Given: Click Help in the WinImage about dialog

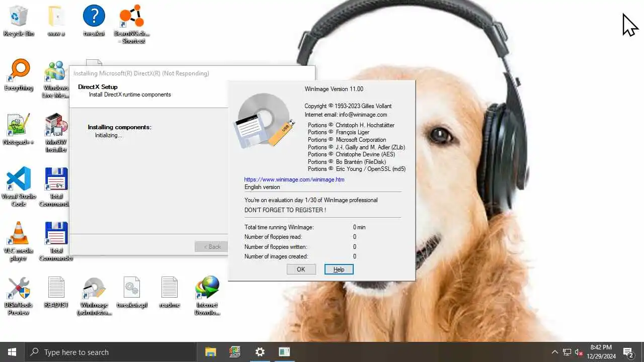Looking at the screenshot, I should [339, 269].
